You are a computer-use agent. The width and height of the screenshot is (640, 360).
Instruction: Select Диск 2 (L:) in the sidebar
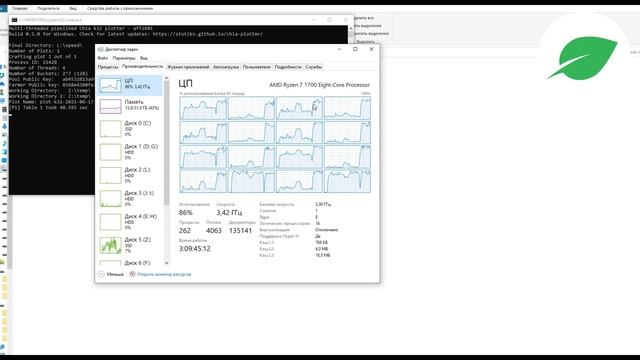pyautogui.click(x=129, y=175)
